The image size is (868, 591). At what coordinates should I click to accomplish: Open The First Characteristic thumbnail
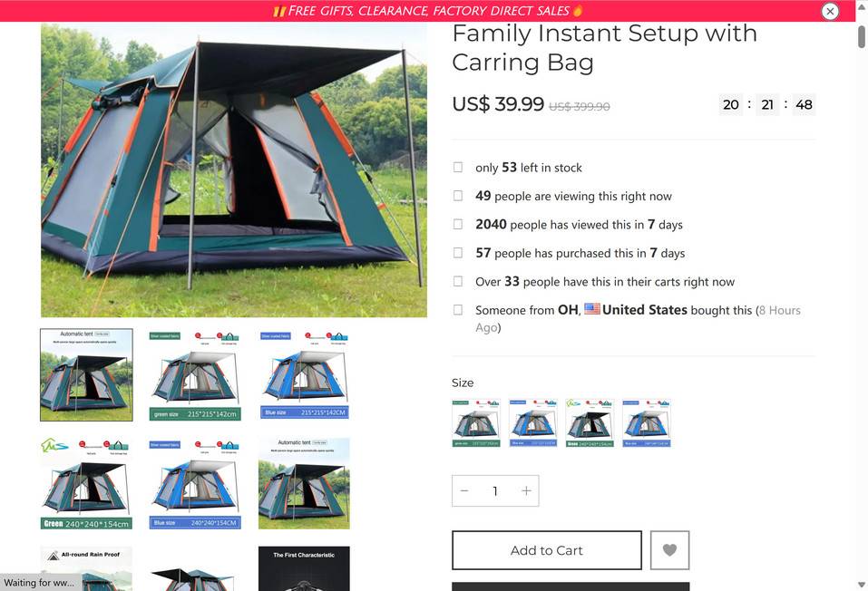304,568
